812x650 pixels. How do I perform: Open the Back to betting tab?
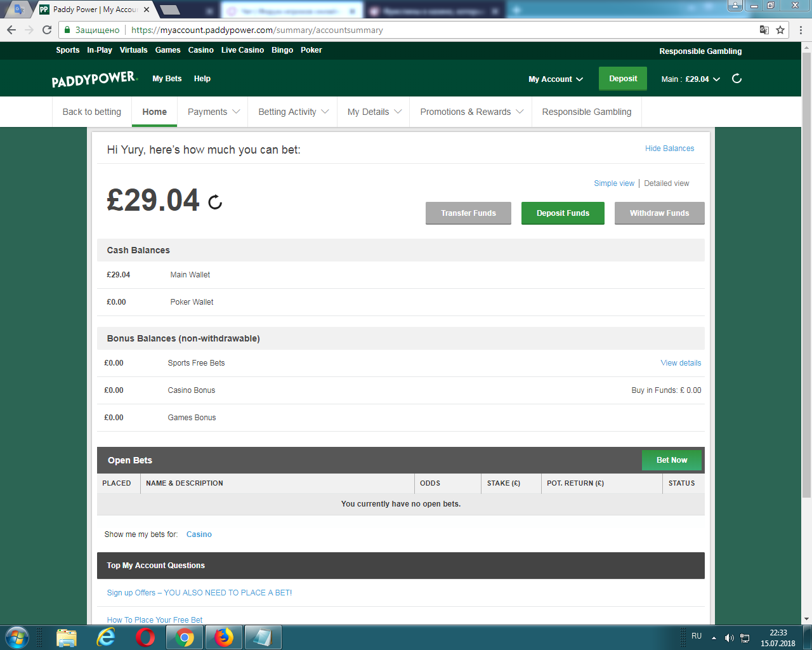click(x=92, y=112)
